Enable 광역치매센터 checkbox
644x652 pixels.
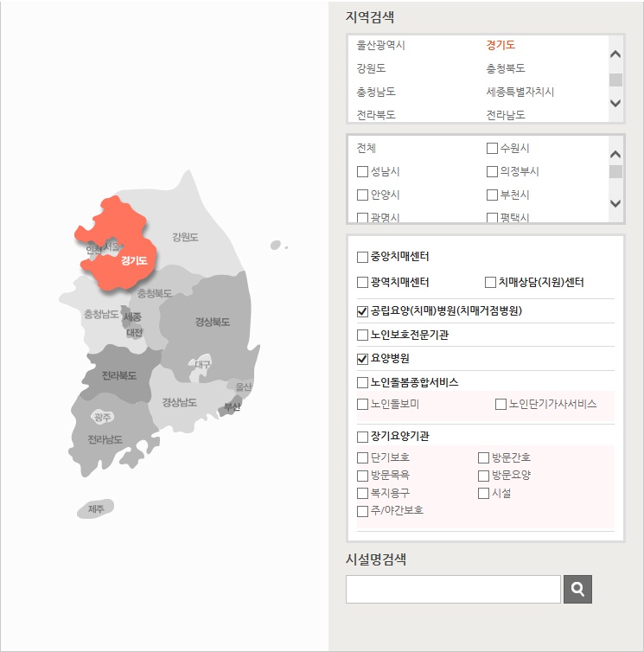click(x=362, y=283)
